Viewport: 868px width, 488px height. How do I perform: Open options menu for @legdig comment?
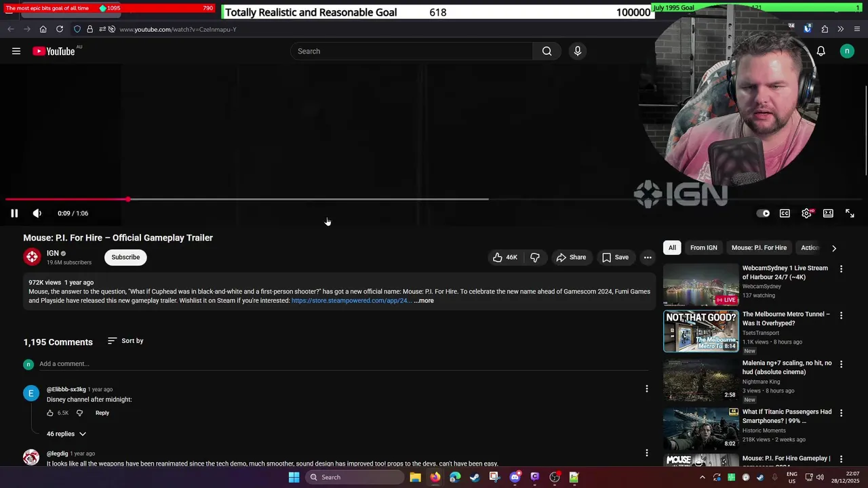click(x=646, y=453)
